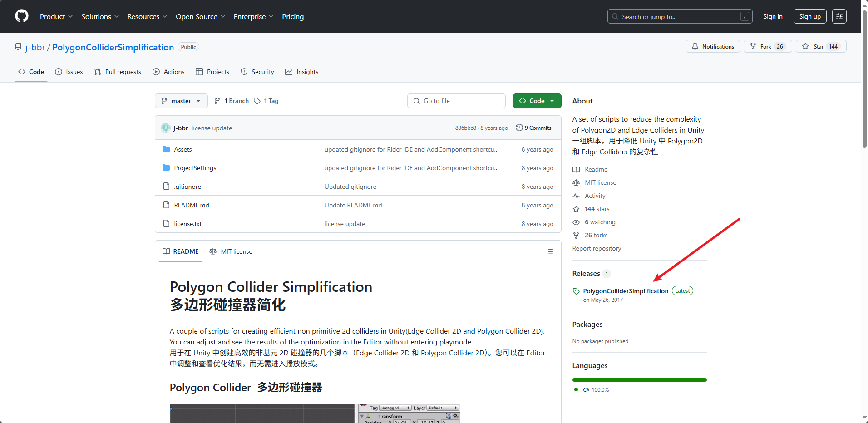Switch to the Insights tab
This screenshot has height=423, width=868.
point(302,72)
